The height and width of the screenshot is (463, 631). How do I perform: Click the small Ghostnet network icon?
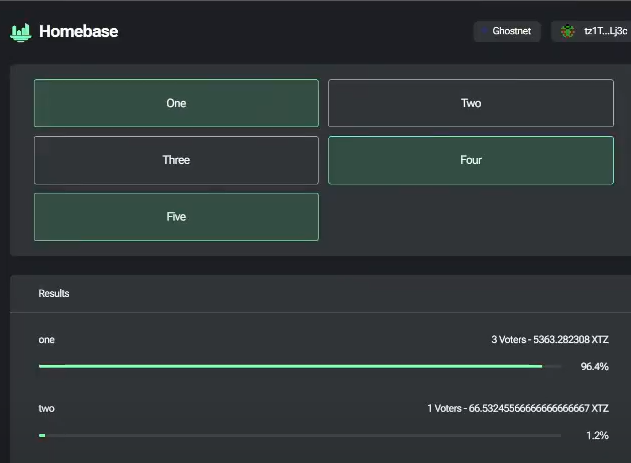(485, 32)
